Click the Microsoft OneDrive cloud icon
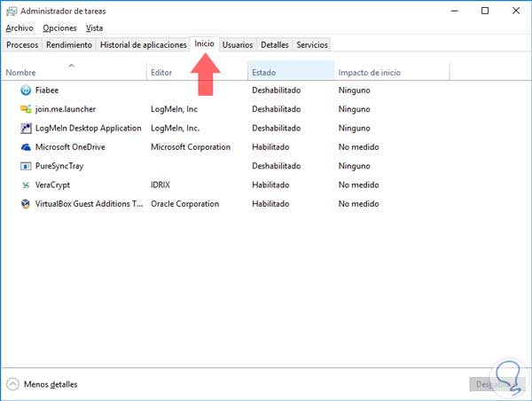Image resolution: width=532 pixels, height=401 pixels. pyautogui.click(x=26, y=147)
